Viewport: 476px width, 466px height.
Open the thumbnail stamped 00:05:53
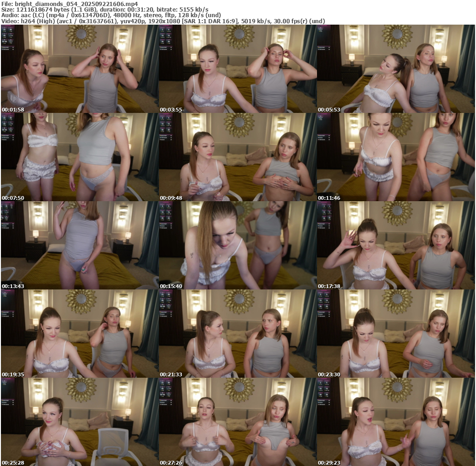(396, 69)
